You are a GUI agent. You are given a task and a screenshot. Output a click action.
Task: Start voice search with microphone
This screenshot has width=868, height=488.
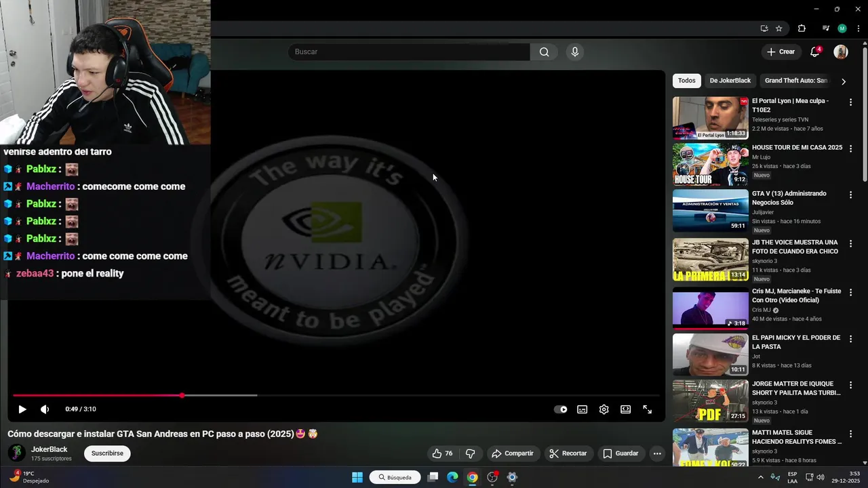[574, 52]
